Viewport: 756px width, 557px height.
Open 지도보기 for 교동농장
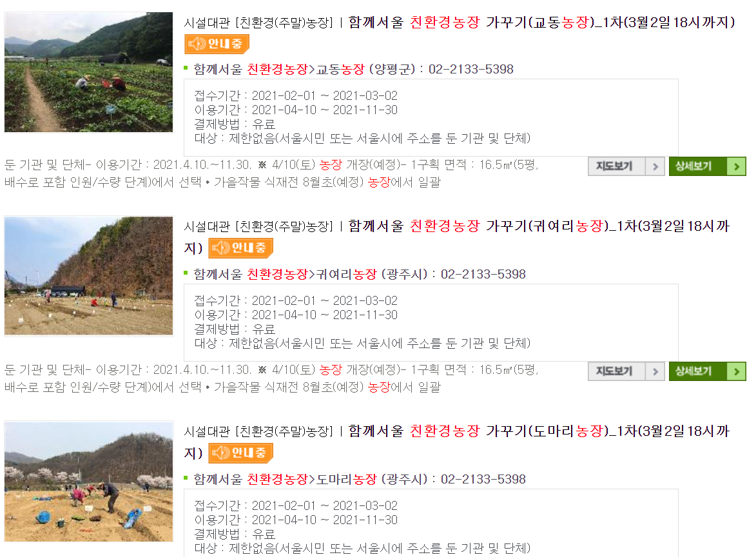pyautogui.click(x=626, y=166)
